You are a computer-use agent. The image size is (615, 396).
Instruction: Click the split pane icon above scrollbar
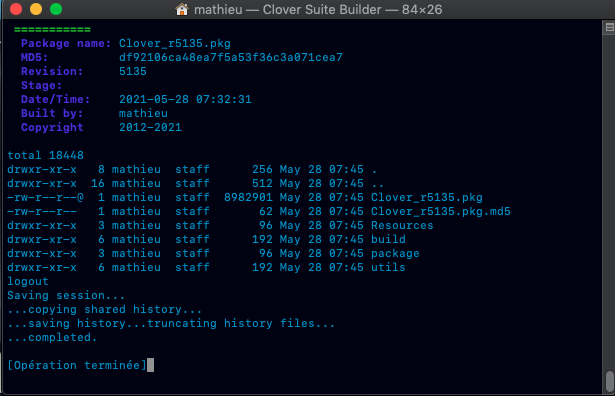610,27
